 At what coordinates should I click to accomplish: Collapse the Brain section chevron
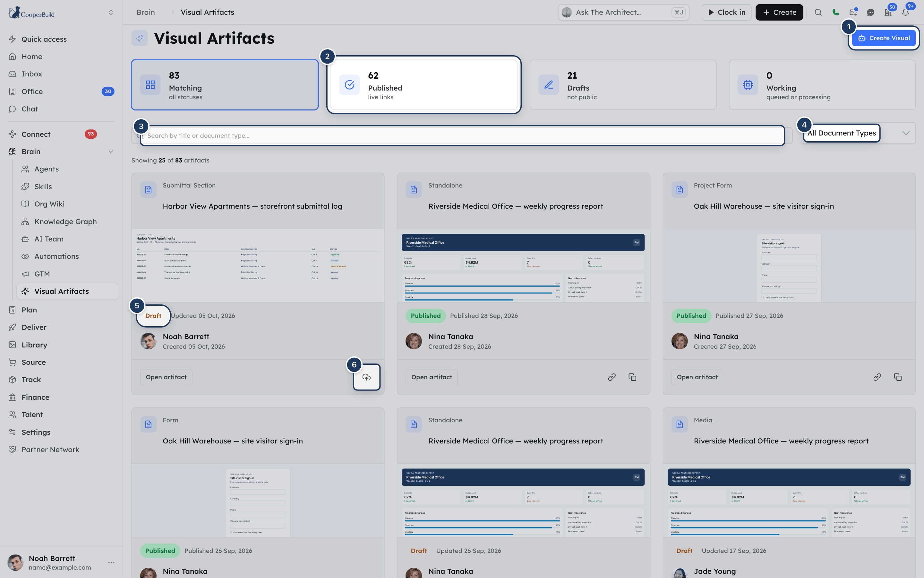(111, 151)
